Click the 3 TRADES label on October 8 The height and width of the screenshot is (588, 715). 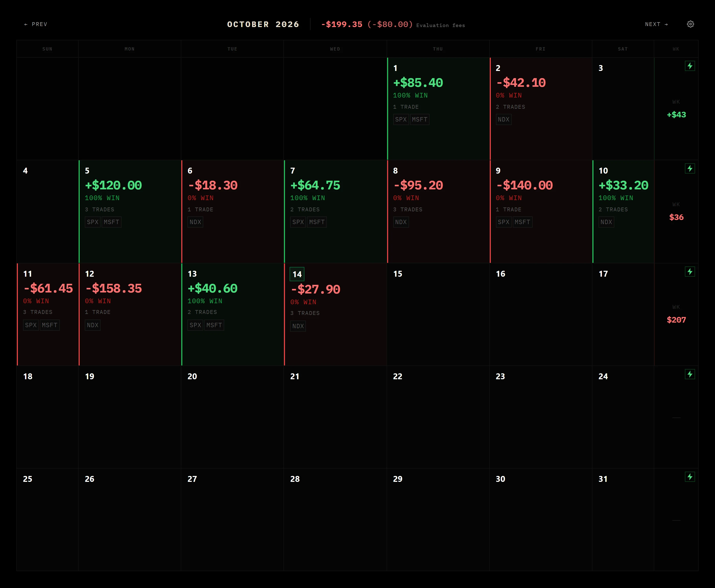(x=408, y=210)
